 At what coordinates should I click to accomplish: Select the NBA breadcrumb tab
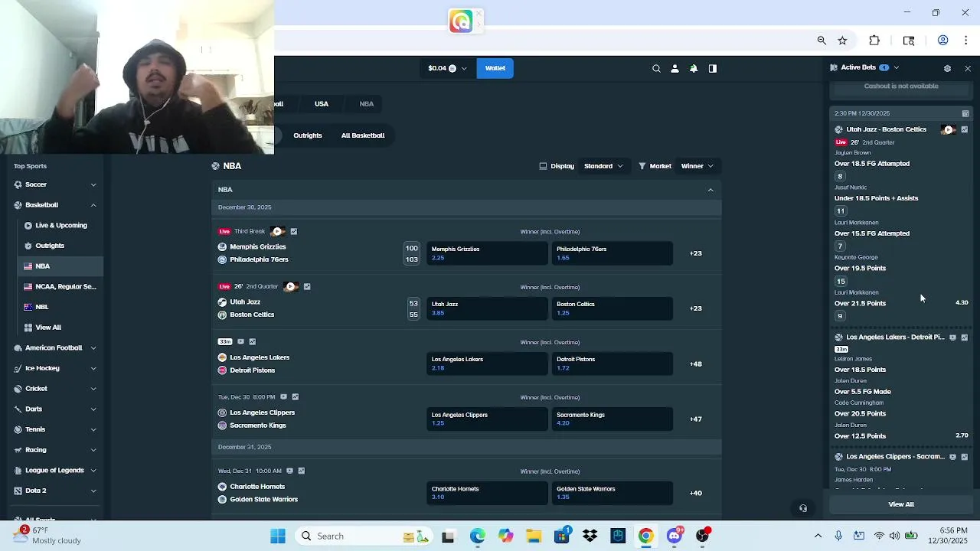coord(367,104)
